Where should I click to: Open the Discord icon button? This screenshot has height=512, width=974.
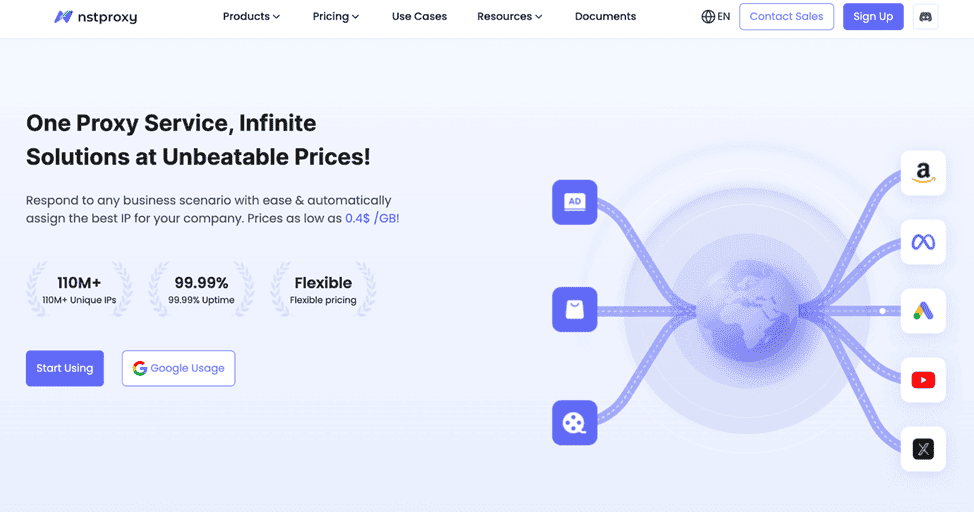(x=925, y=17)
